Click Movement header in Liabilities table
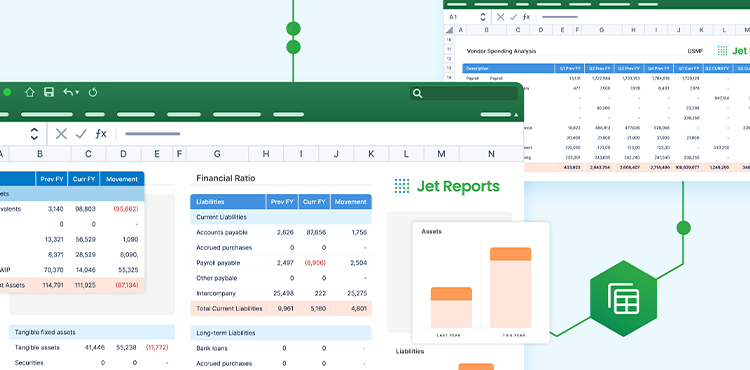 [351, 202]
